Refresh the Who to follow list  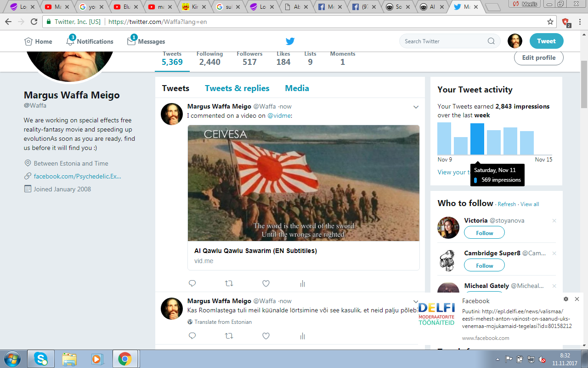coord(507,204)
